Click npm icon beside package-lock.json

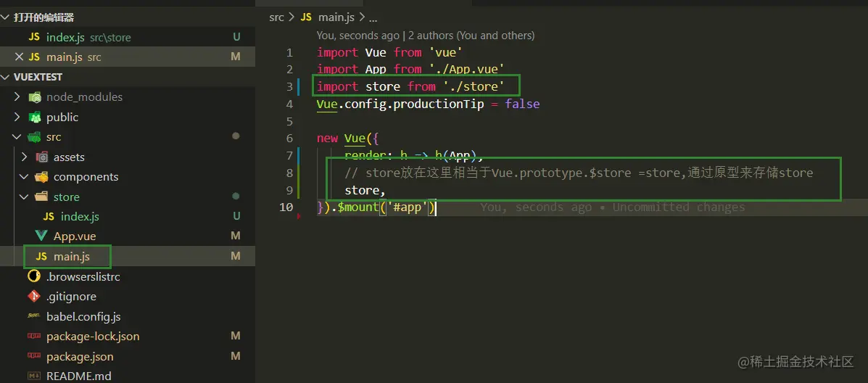[34, 337]
